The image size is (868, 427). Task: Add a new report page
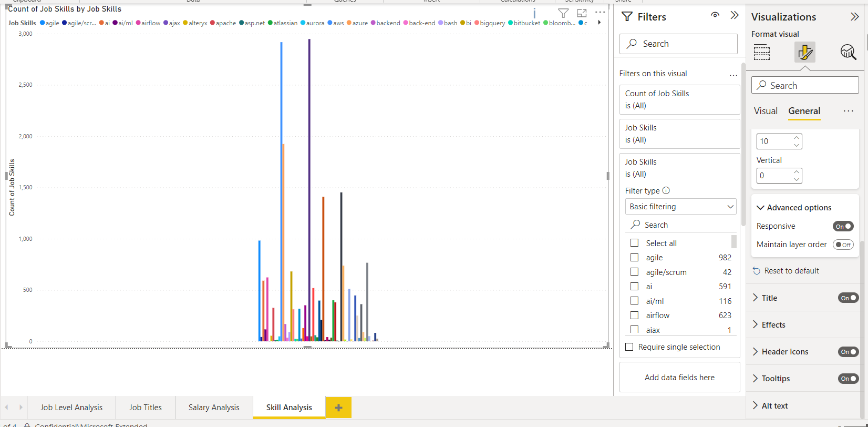(x=338, y=408)
